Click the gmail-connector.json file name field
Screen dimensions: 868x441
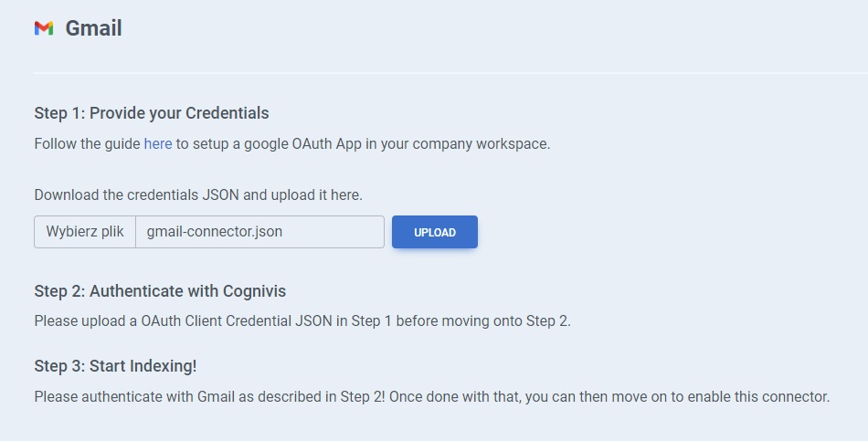coord(259,232)
